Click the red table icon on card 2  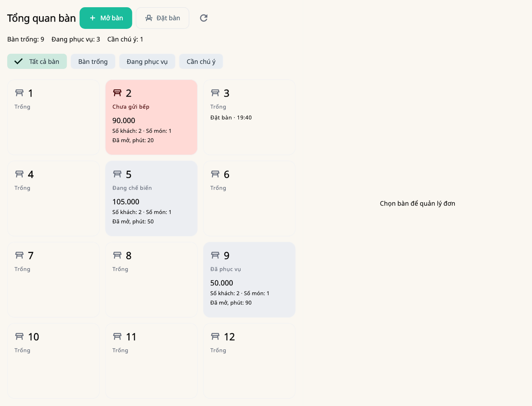[117, 93]
